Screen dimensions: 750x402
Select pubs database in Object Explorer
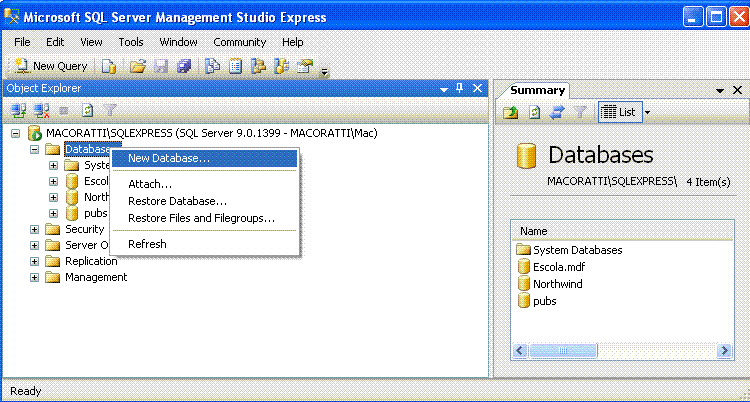(x=96, y=213)
